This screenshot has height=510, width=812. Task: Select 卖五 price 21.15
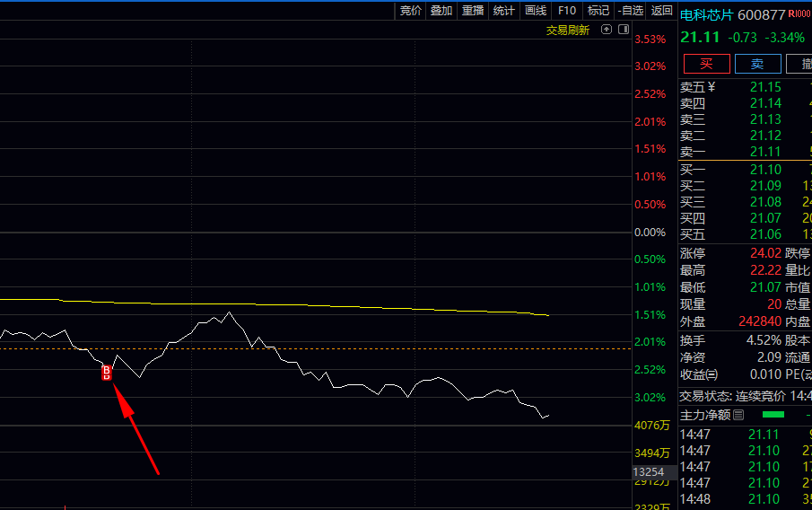(765, 87)
